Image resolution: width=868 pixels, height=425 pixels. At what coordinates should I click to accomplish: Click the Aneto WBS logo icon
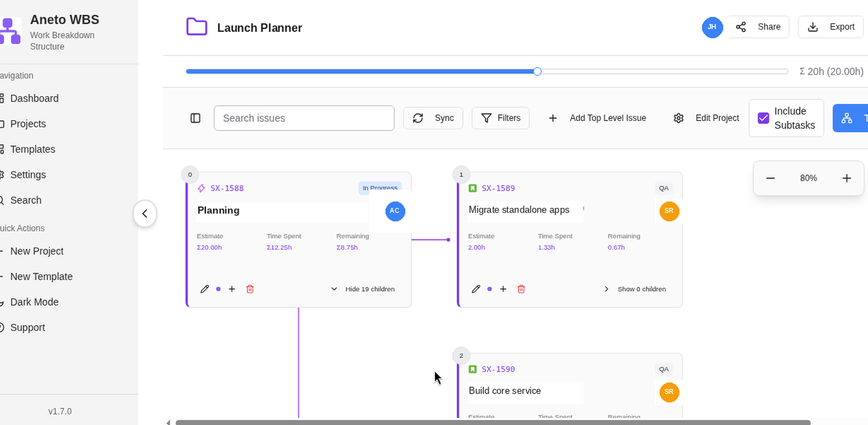10,31
